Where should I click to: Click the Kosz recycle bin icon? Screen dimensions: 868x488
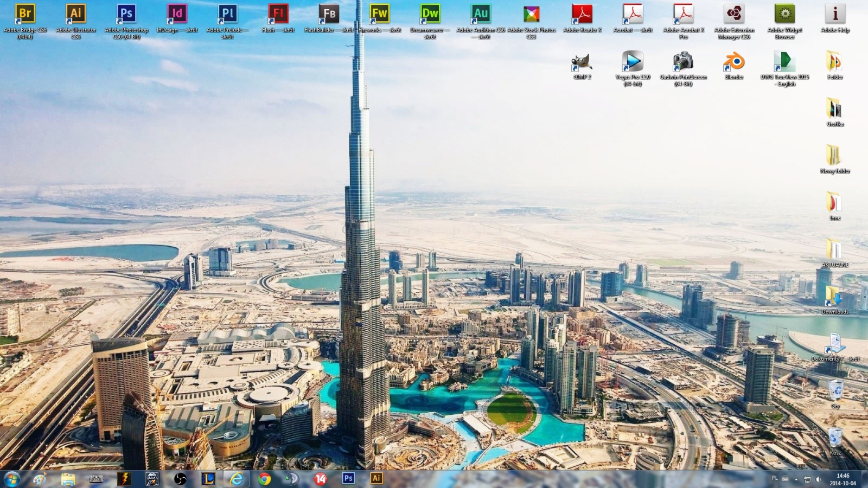tap(835, 441)
